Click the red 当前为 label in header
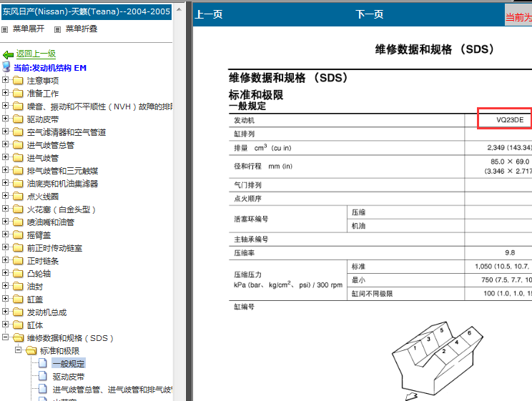This screenshot has height=401, width=532. coord(518,17)
